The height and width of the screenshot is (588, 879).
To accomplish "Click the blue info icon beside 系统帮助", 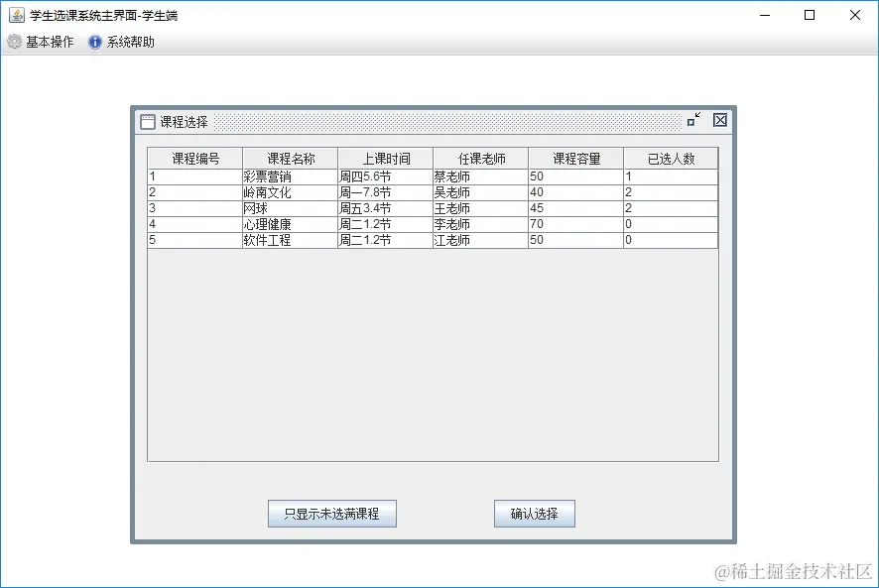I will (93, 43).
